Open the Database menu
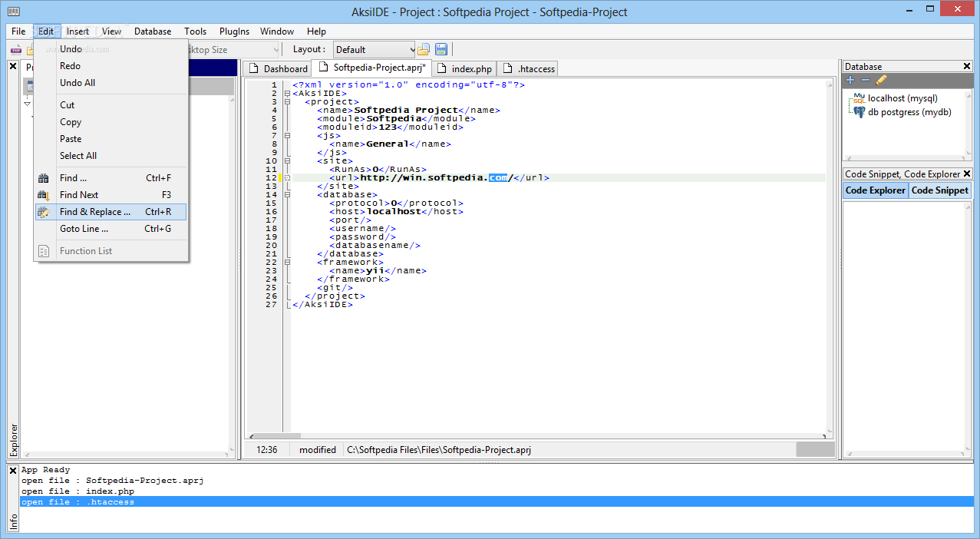 pyautogui.click(x=153, y=31)
